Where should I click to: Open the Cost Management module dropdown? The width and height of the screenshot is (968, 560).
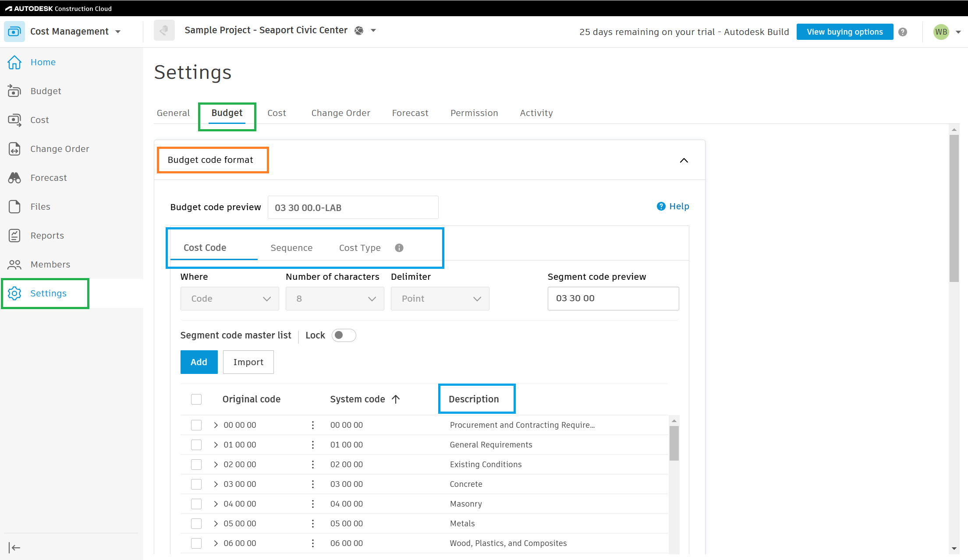[x=118, y=32]
